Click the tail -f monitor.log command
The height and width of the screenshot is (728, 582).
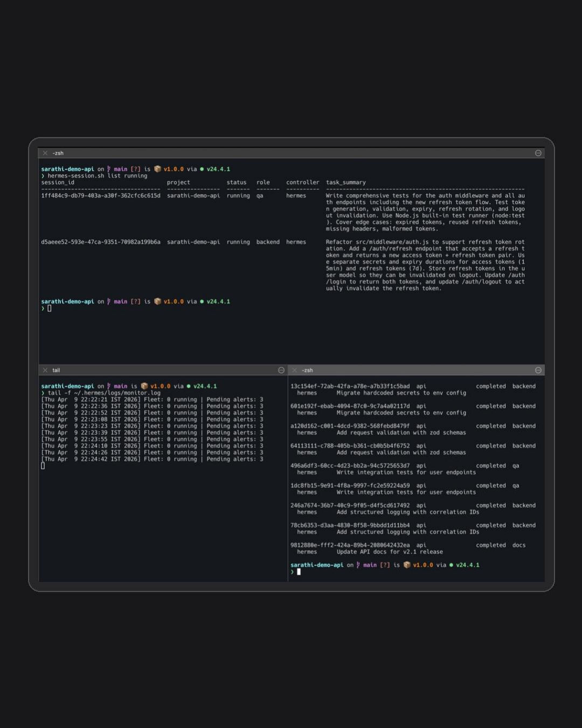pos(104,393)
